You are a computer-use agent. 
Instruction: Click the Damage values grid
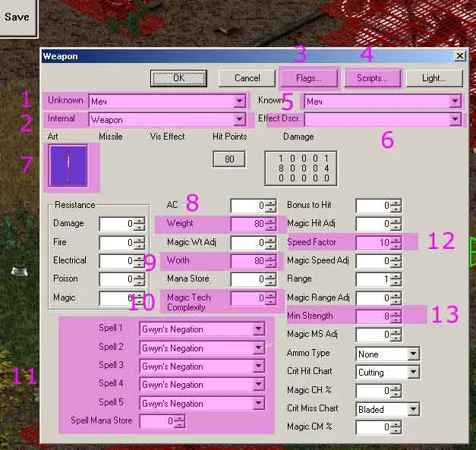pyautogui.click(x=299, y=168)
